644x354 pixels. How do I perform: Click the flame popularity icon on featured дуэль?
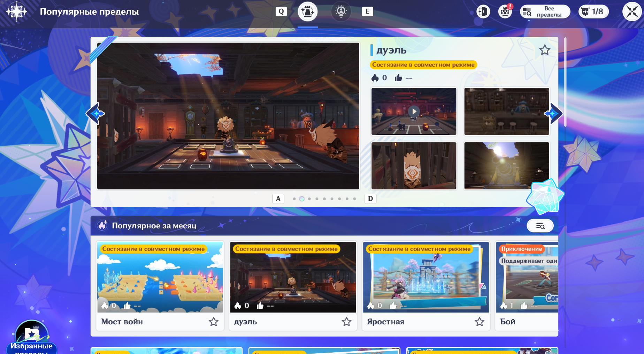coord(375,78)
